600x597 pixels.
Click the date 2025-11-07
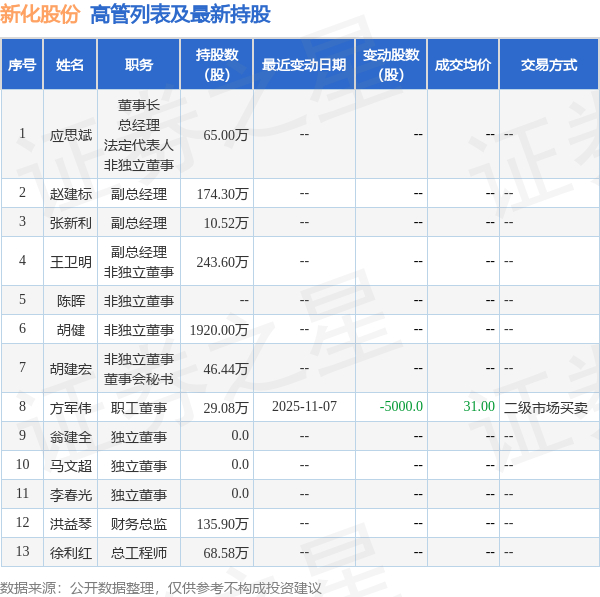304,406
